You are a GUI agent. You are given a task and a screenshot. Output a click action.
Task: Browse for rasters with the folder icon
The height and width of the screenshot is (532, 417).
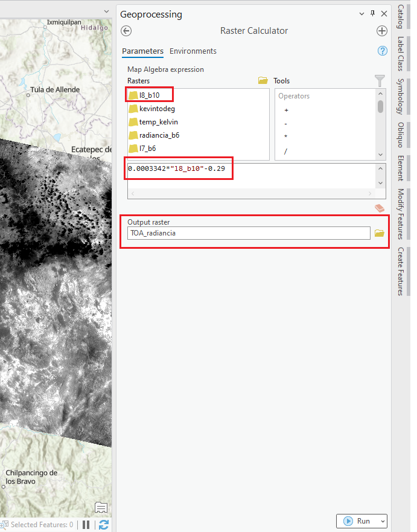263,81
